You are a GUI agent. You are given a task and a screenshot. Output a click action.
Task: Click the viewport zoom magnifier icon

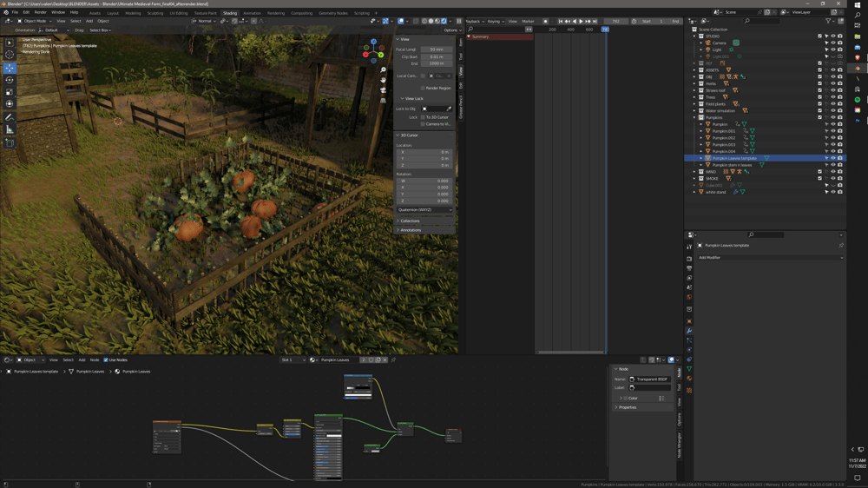tap(383, 69)
